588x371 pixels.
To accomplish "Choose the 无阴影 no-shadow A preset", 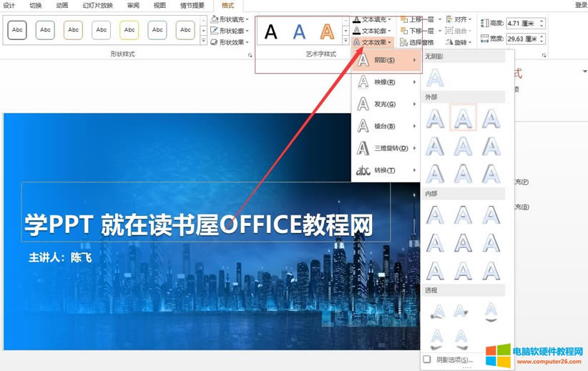I will [435, 78].
